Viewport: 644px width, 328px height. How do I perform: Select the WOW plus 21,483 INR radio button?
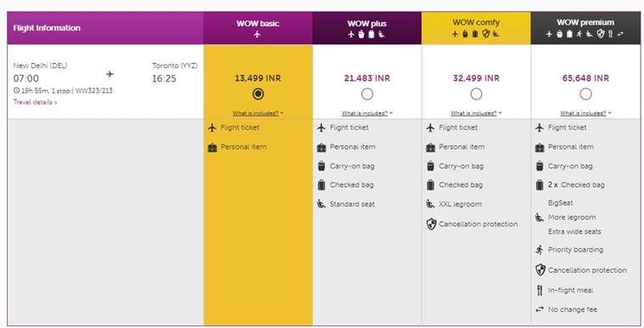367,94
